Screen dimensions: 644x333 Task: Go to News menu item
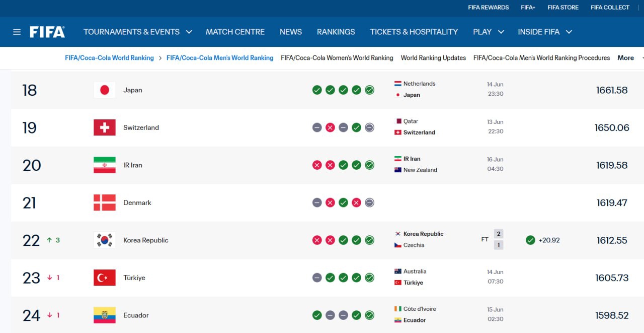[291, 32]
